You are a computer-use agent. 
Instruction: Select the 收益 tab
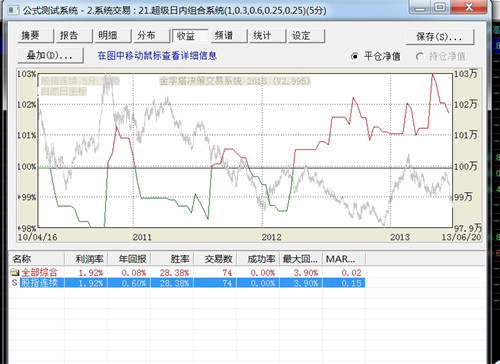(x=190, y=35)
